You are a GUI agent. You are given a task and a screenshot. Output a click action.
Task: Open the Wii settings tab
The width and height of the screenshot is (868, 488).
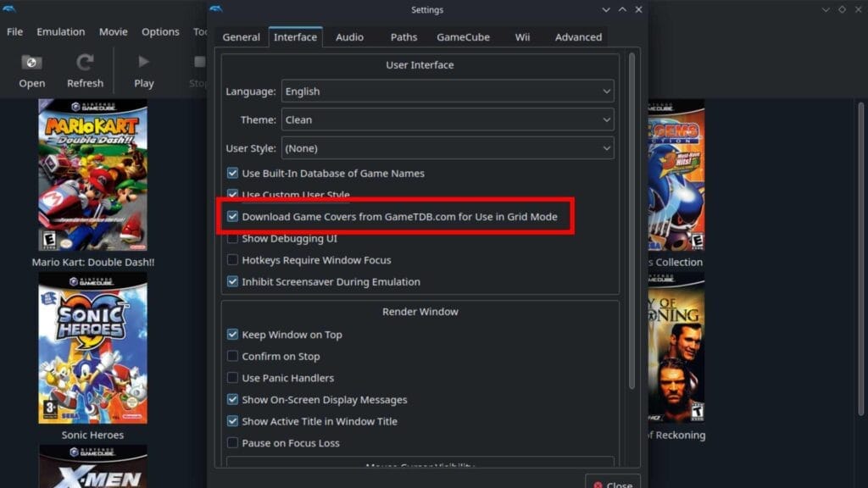[x=522, y=37]
